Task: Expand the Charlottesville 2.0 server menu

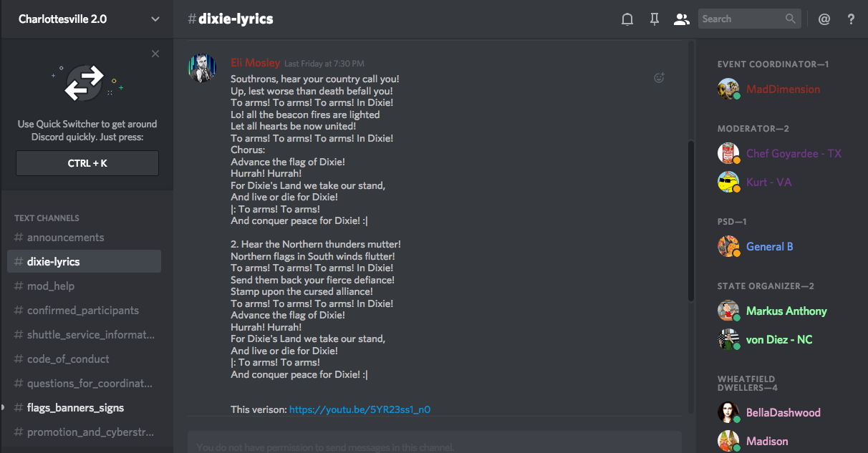Action: tap(155, 19)
